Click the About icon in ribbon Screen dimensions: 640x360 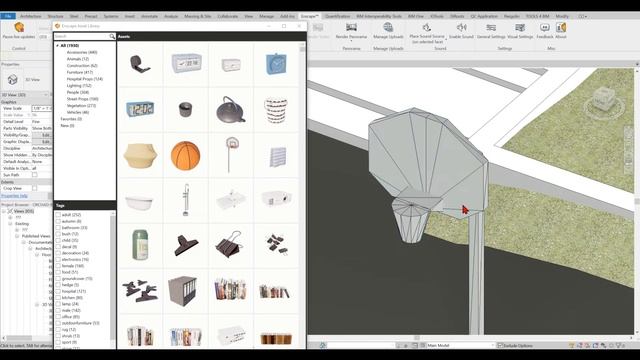(561, 27)
